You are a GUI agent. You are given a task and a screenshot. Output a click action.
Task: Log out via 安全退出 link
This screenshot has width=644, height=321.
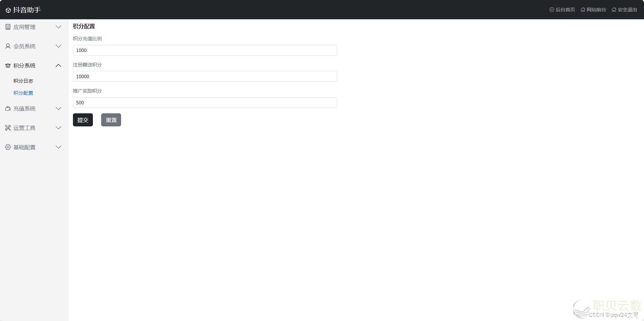624,10
